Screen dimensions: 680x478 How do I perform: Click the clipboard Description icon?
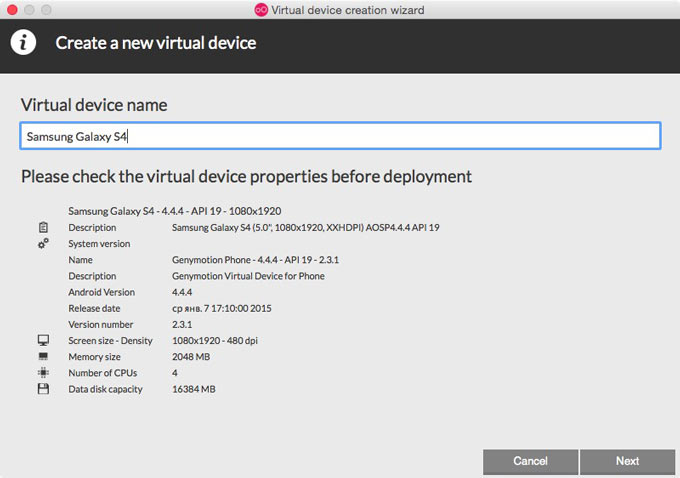(43, 228)
